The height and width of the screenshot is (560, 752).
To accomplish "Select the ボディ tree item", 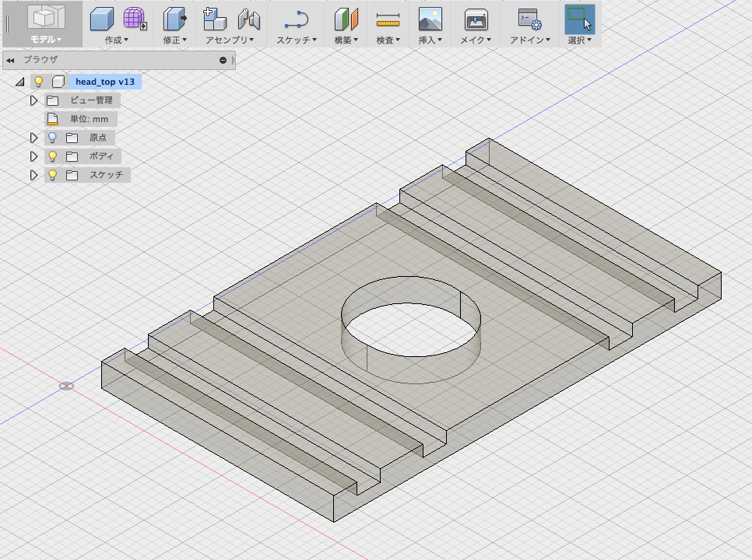I will coord(101,156).
